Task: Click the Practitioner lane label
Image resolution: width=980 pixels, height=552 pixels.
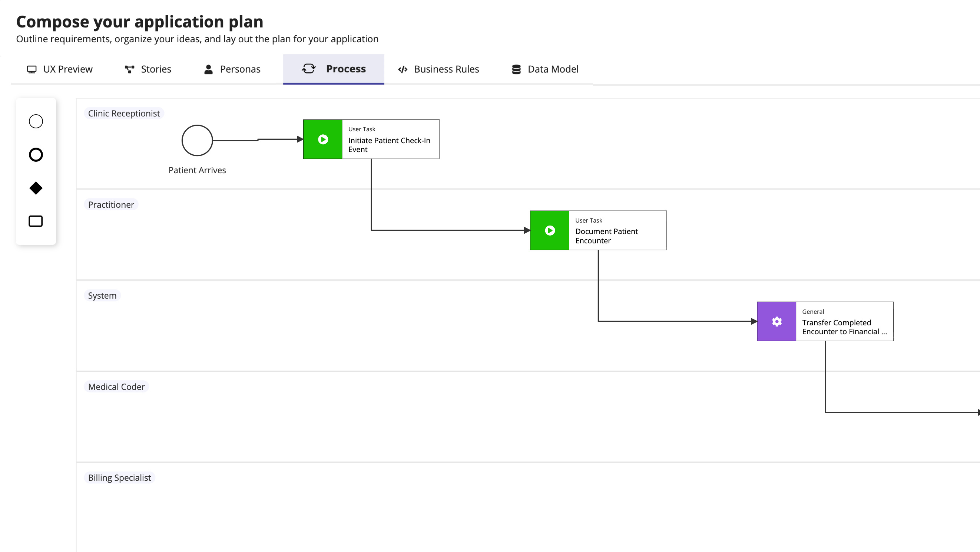Action: click(111, 205)
